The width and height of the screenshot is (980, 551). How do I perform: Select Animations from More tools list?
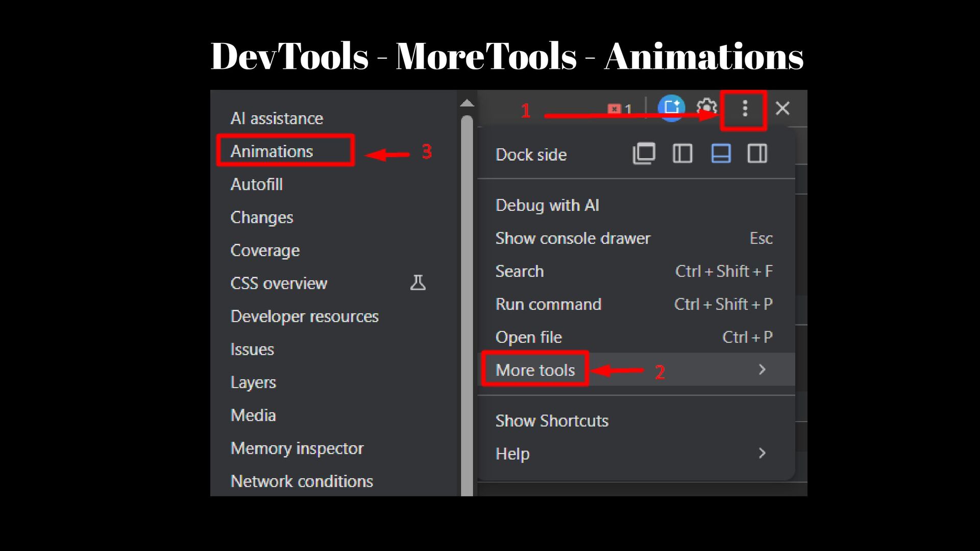(x=272, y=151)
